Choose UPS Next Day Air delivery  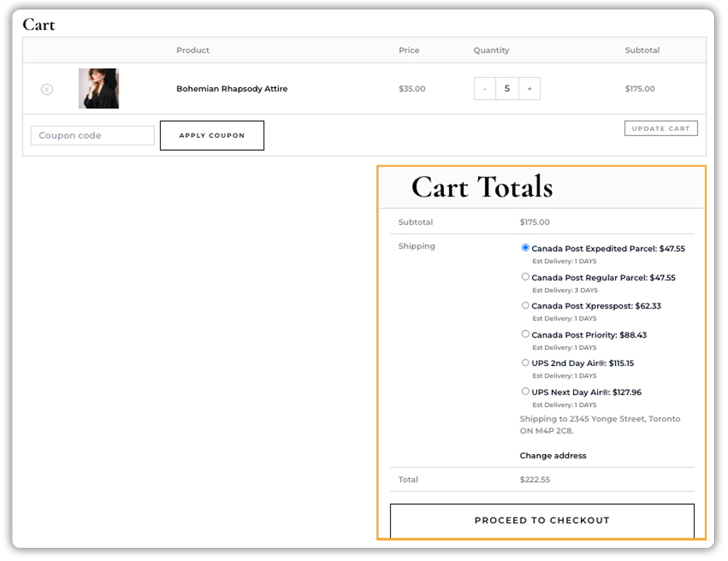(525, 391)
